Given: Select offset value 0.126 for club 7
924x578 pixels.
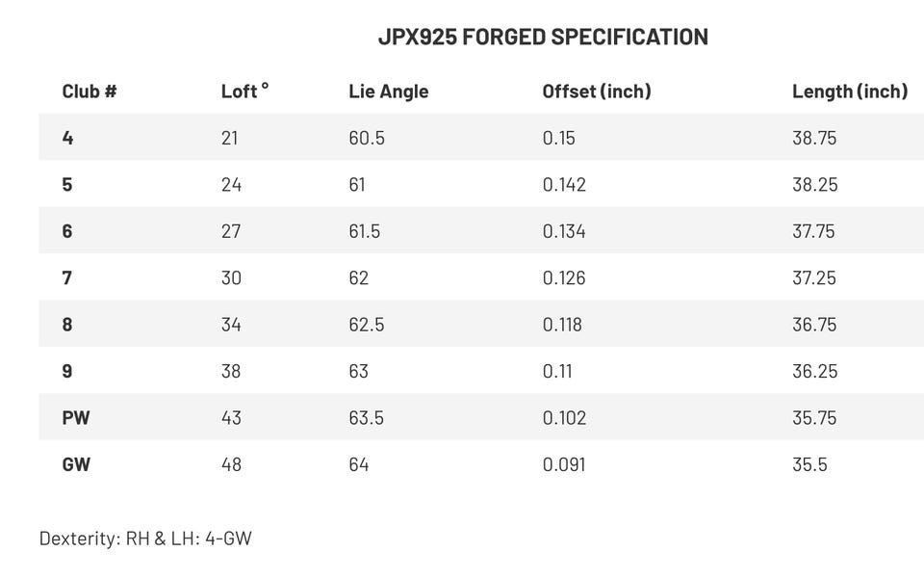Looking at the screenshot, I should [564, 277].
